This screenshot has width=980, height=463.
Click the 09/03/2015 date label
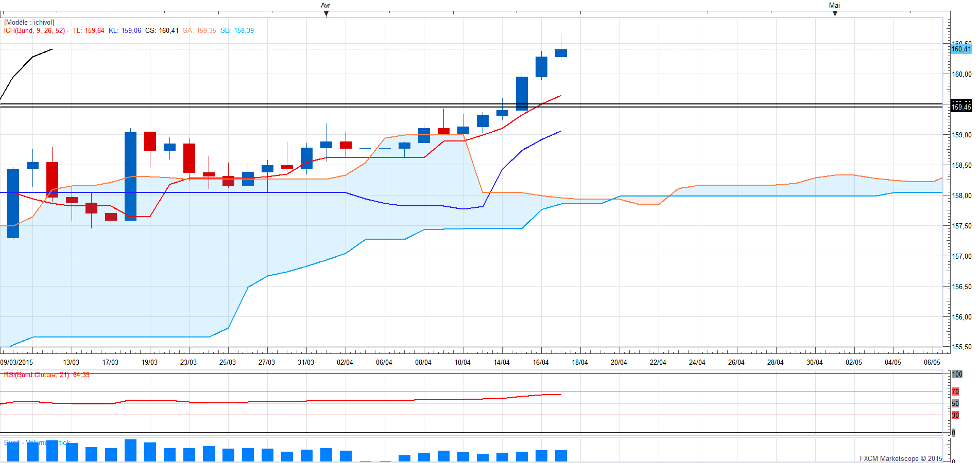(16, 363)
